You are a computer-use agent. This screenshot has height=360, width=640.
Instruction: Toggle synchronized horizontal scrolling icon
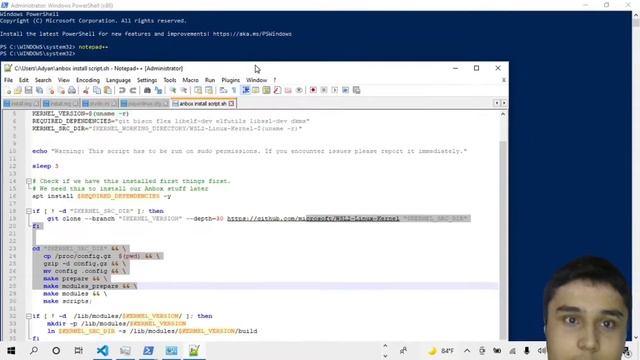pyautogui.click(x=209, y=90)
